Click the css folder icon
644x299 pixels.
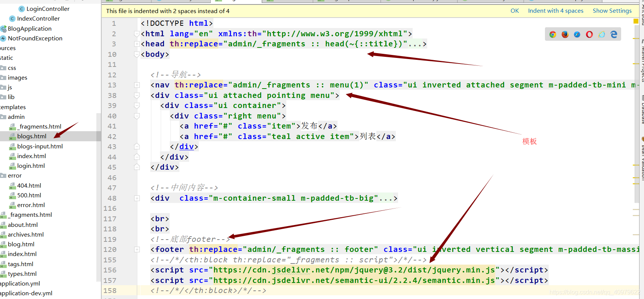3,68
